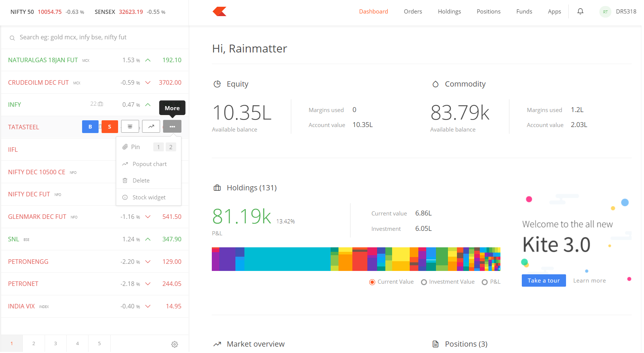
Task: Click GLENMARK down chevron arrow
Action: (148, 217)
